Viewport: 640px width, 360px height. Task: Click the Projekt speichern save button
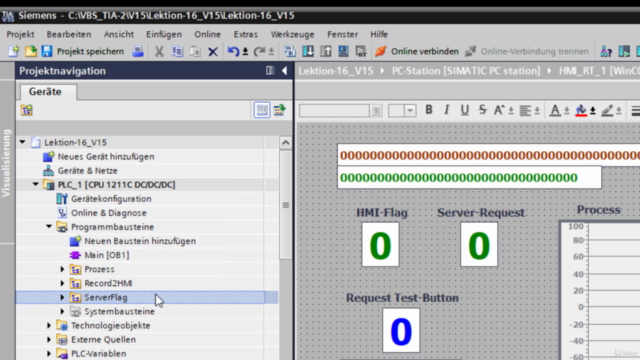coord(83,51)
